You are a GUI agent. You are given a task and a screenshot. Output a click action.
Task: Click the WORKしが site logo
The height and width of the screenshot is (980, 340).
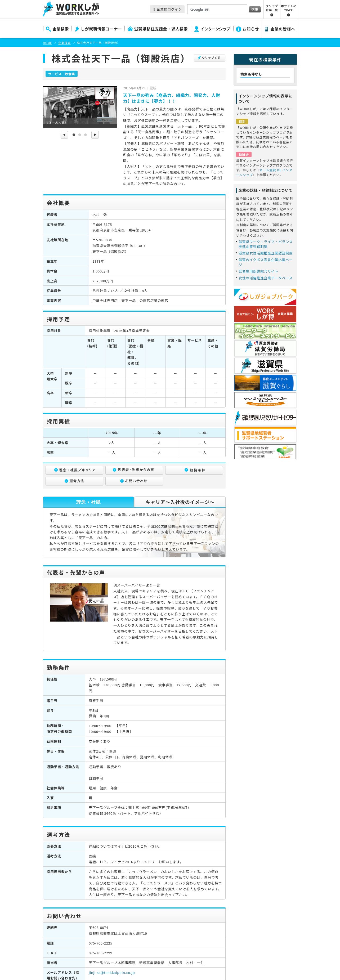point(71,9)
